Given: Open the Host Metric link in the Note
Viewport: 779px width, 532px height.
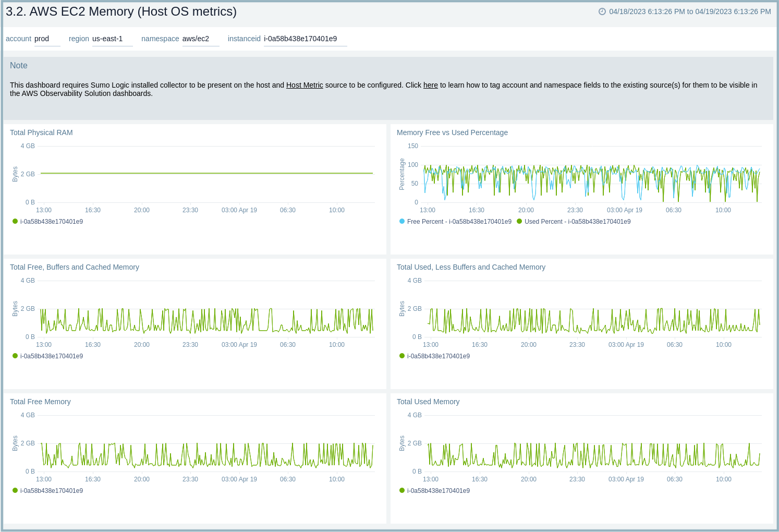Looking at the screenshot, I should [x=305, y=85].
